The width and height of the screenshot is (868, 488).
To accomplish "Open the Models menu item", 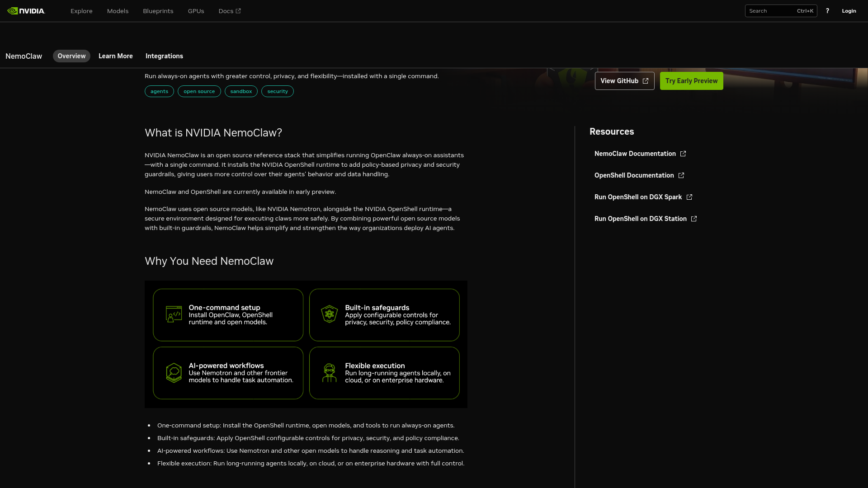I will point(118,11).
